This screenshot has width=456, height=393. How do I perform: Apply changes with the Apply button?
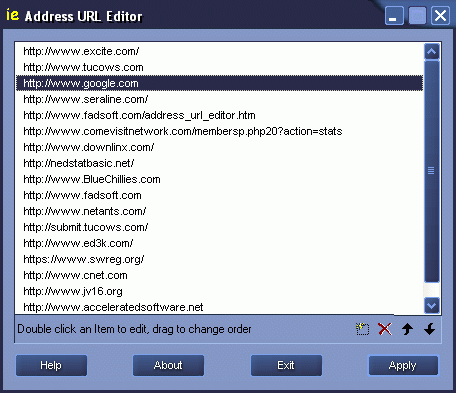403,365
